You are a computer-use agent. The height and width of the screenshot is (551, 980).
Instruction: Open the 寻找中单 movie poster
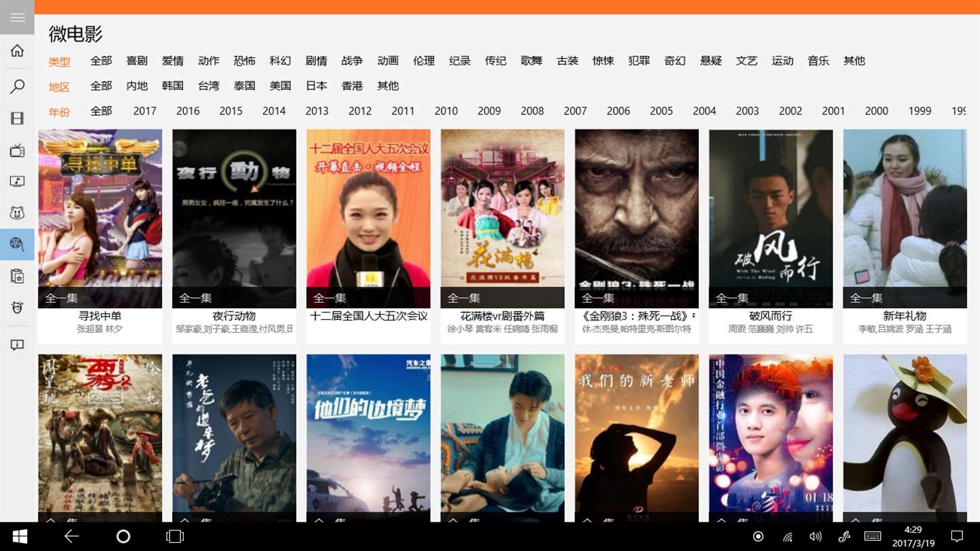point(100,218)
